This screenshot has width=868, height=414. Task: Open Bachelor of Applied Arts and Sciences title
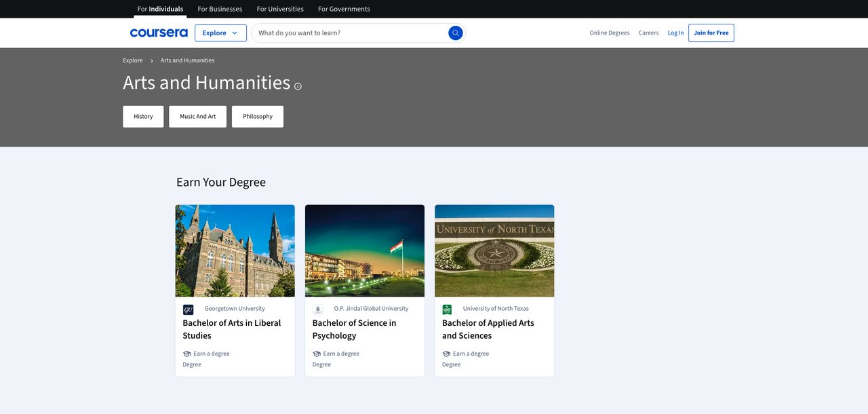(x=488, y=329)
